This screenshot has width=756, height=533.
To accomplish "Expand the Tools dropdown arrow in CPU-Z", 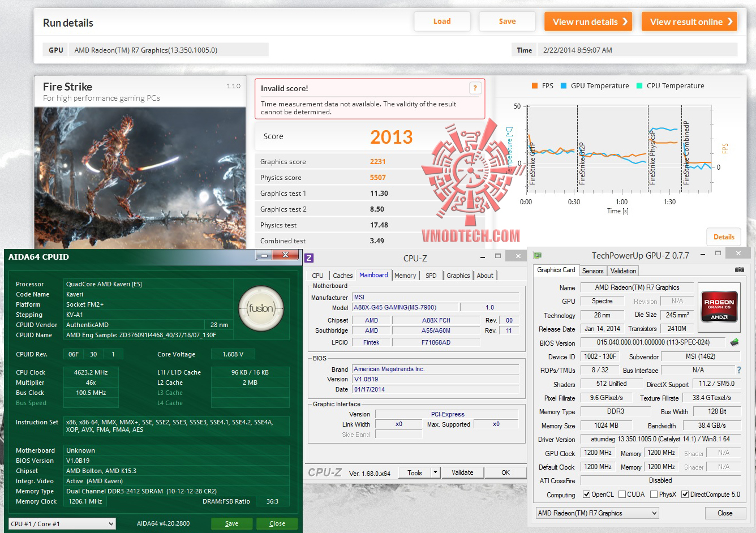I will [435, 472].
